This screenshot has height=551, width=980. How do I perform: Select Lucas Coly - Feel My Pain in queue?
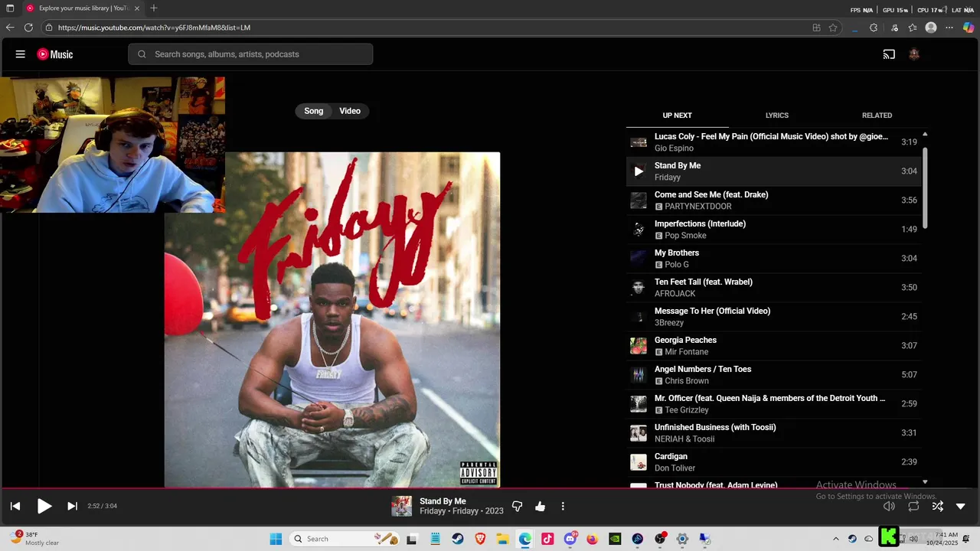[773, 142]
